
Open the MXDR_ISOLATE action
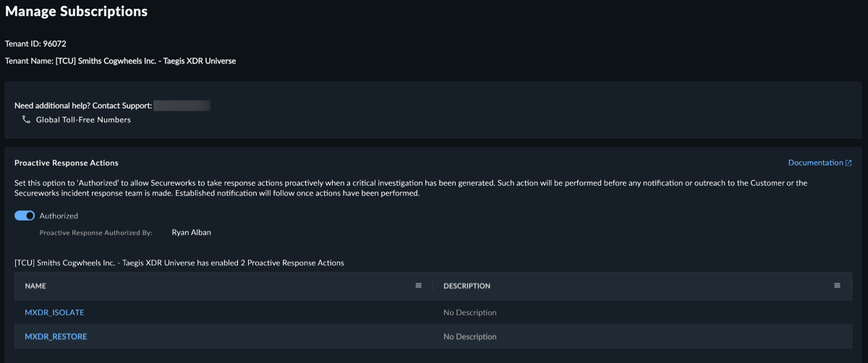[54, 312]
